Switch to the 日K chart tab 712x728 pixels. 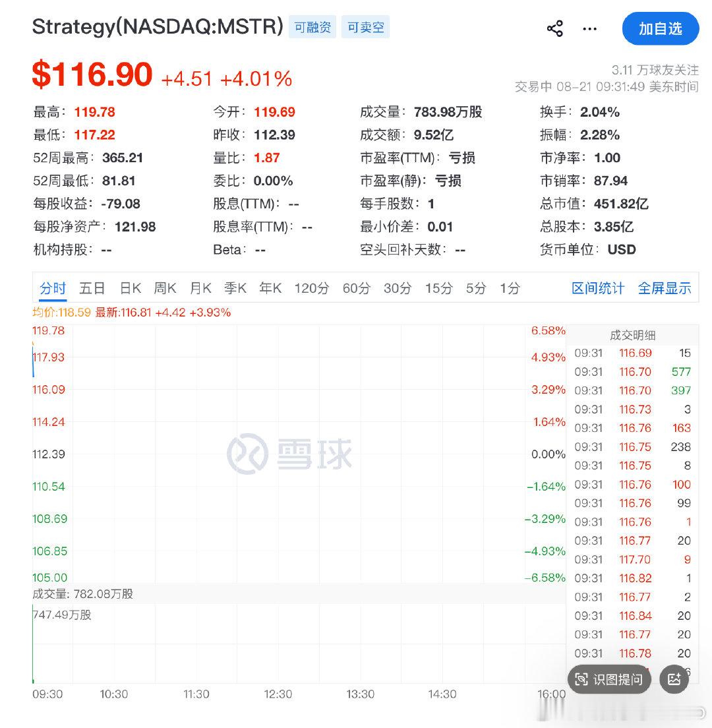tap(131, 288)
